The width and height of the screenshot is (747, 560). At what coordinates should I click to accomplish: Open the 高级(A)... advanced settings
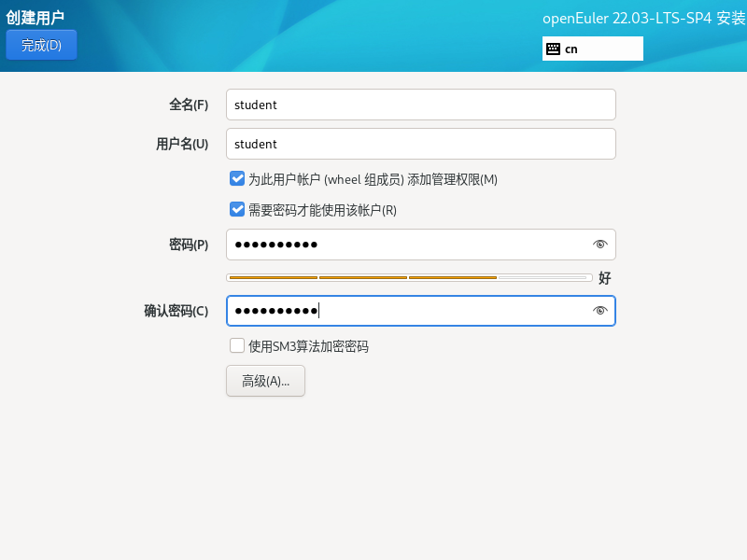coord(265,381)
